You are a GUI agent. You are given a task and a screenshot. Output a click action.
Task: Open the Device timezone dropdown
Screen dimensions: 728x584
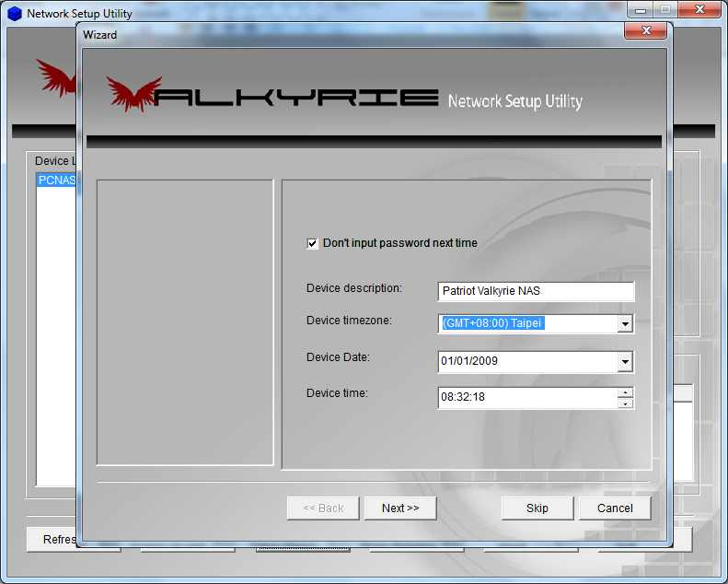pos(625,324)
